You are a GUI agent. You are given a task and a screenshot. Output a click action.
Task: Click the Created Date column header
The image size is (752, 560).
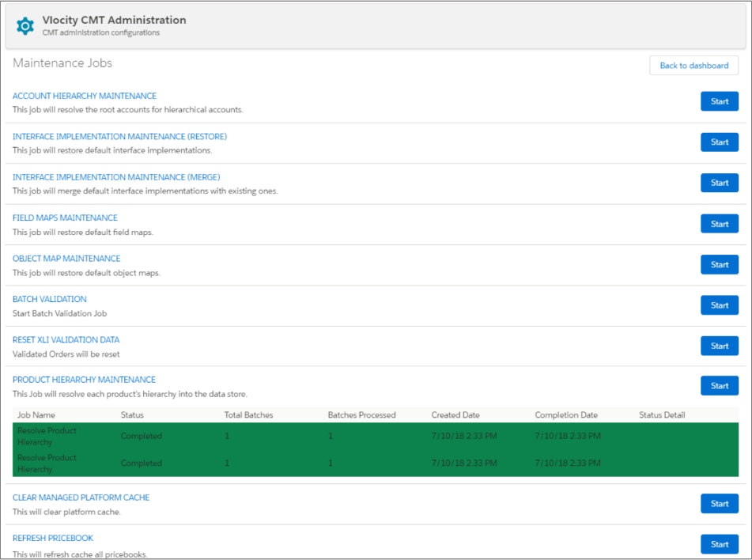tap(455, 415)
